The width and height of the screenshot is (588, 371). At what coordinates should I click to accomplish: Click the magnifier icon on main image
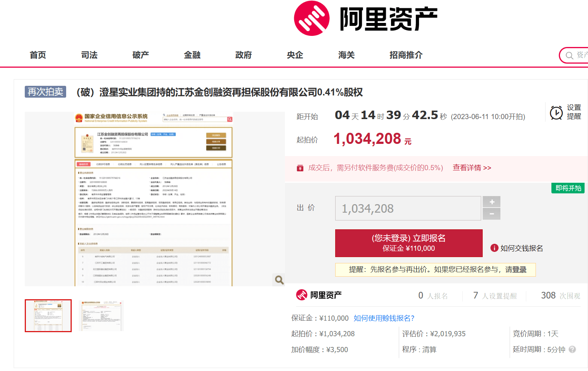coord(279,280)
